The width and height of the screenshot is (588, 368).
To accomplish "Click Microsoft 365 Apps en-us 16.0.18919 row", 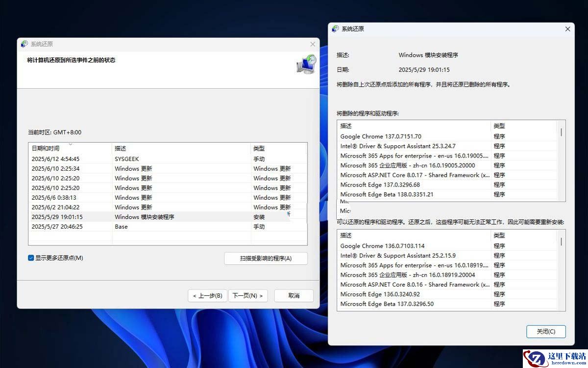I will [447, 265].
